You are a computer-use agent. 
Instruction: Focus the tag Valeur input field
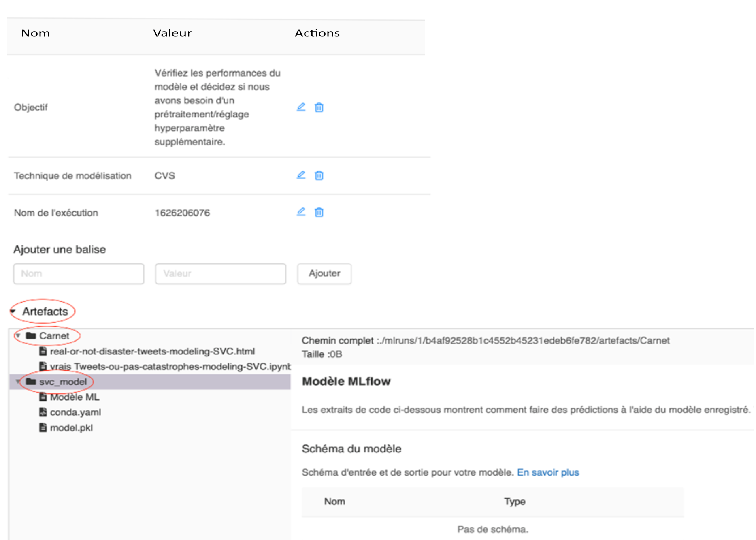pos(220,274)
